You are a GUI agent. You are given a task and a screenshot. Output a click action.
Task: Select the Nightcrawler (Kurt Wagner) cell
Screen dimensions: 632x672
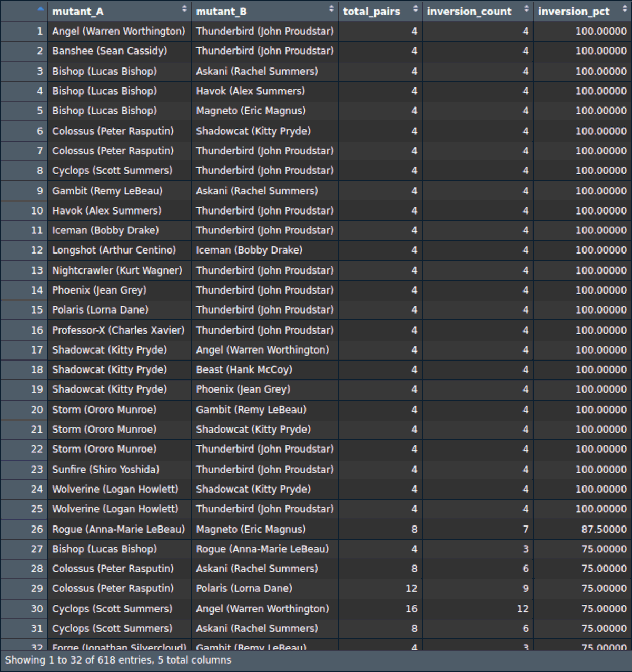(117, 270)
